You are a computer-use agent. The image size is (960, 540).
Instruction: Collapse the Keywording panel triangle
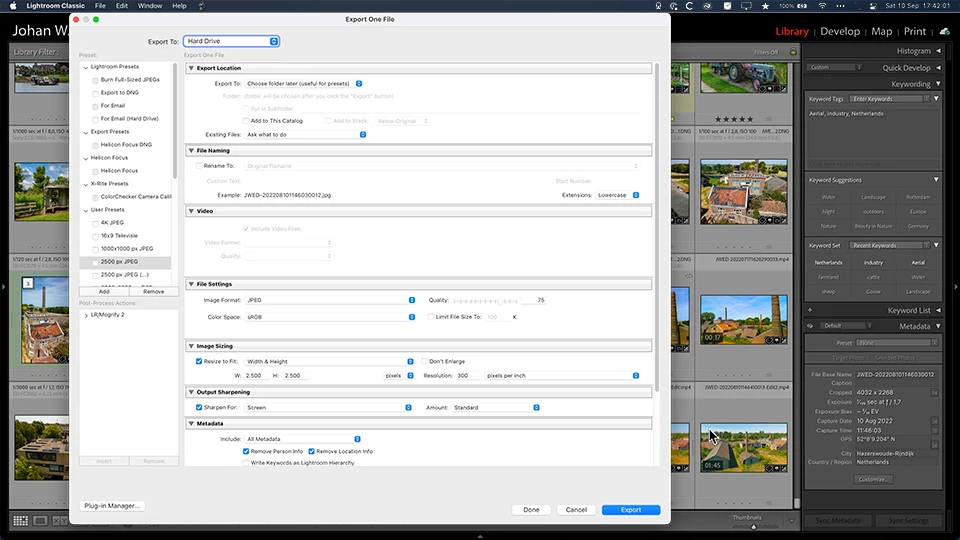pos(938,84)
